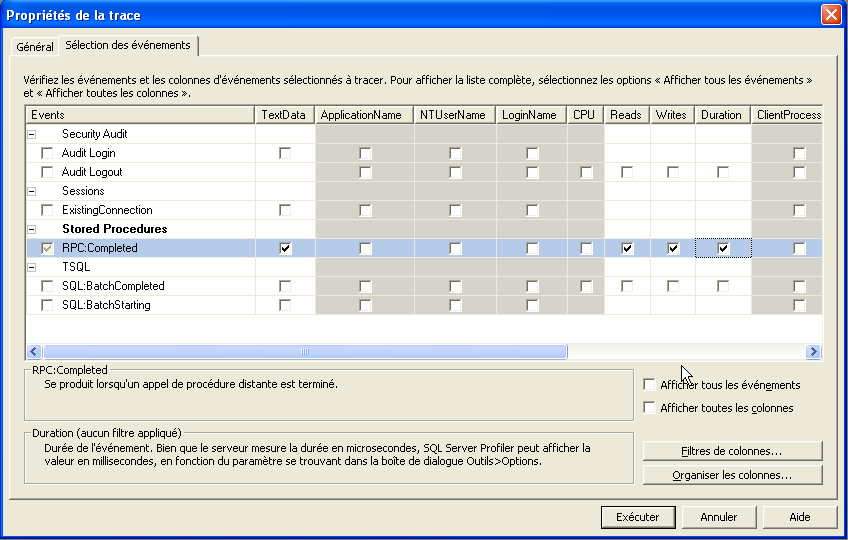Viewport: 848px width, 540px height.
Task: Toggle 'Afficher tous les événements' checkbox
Action: (x=650, y=385)
